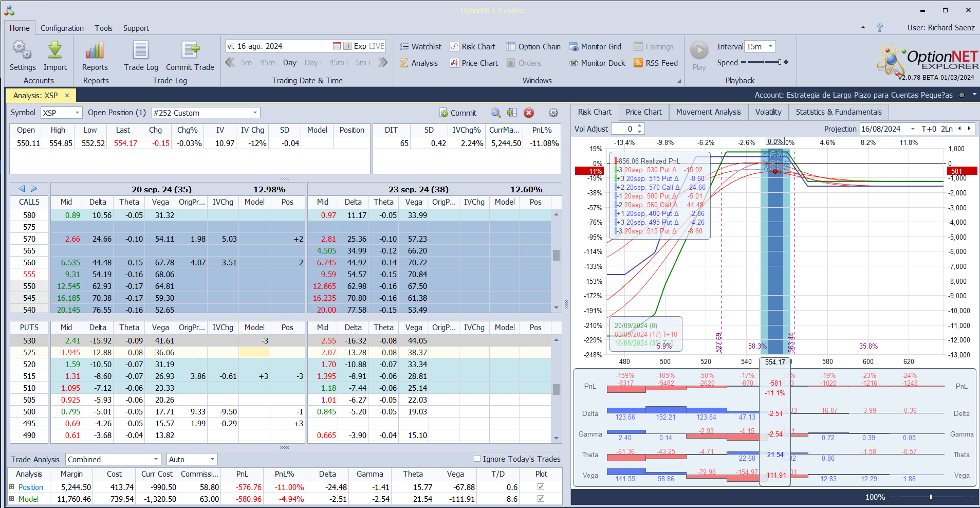Click the Commit button in the analysis toolbar
Image resolution: width=980 pixels, height=508 pixels.
point(458,113)
